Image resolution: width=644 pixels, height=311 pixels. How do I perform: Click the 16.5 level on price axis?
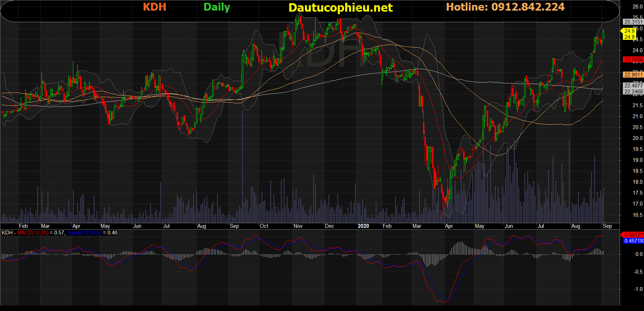point(637,215)
